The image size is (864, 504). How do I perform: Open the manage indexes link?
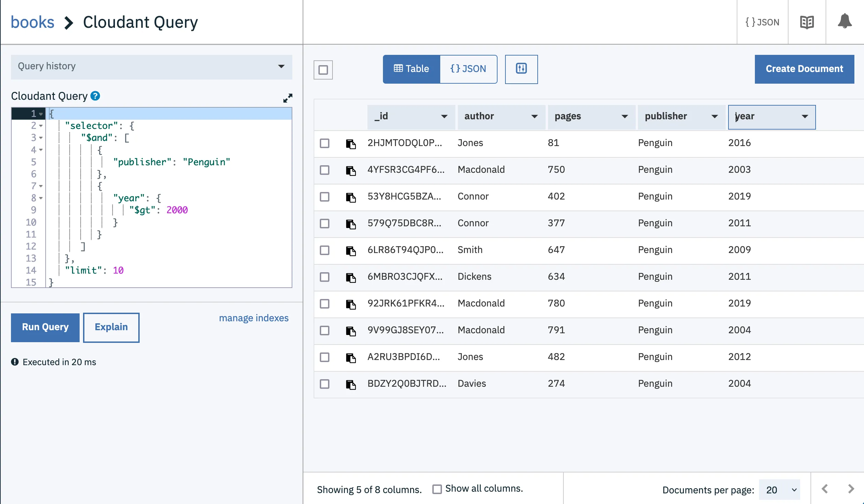[254, 318]
